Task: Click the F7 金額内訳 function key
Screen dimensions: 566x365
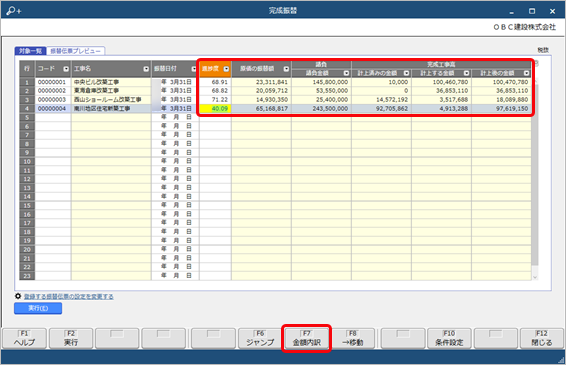Action: pyautogui.click(x=306, y=338)
